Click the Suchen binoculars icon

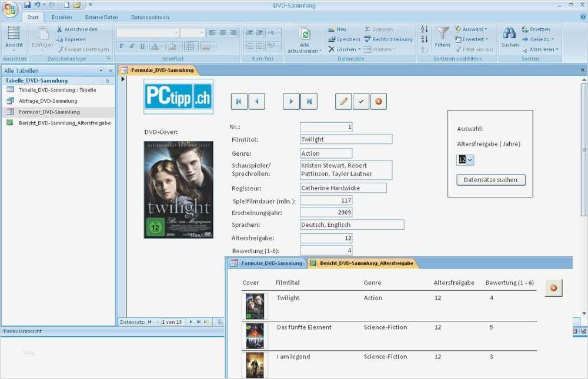(509, 34)
